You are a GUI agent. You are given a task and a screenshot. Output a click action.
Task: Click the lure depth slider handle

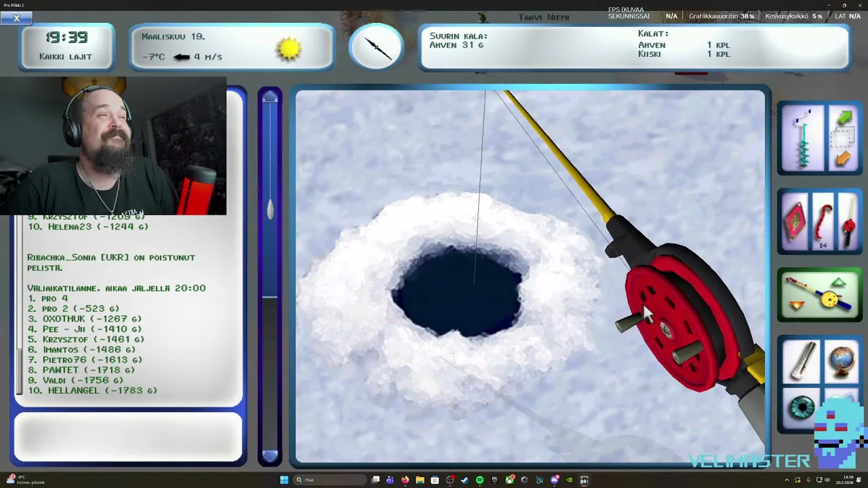[x=270, y=209]
